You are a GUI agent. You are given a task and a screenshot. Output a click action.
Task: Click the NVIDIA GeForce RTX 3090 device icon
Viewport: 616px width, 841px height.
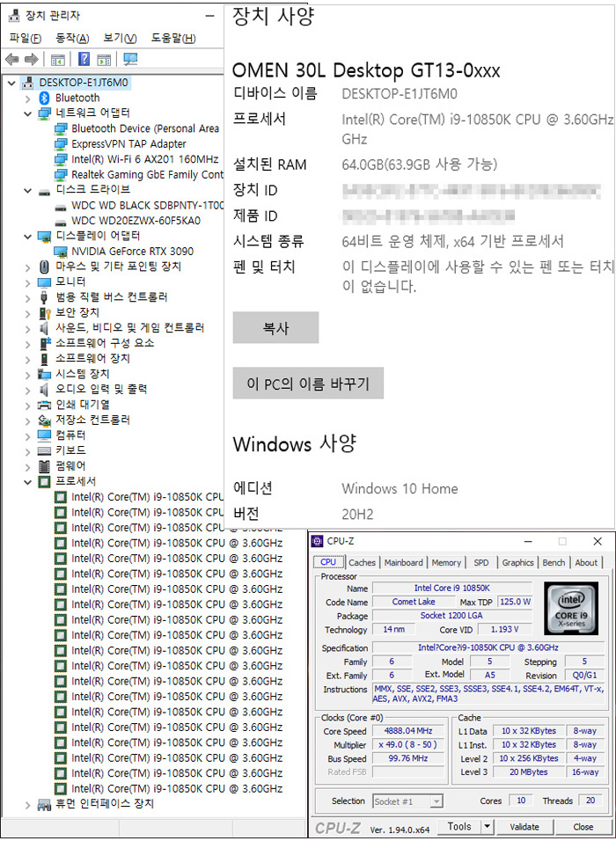tap(61, 251)
